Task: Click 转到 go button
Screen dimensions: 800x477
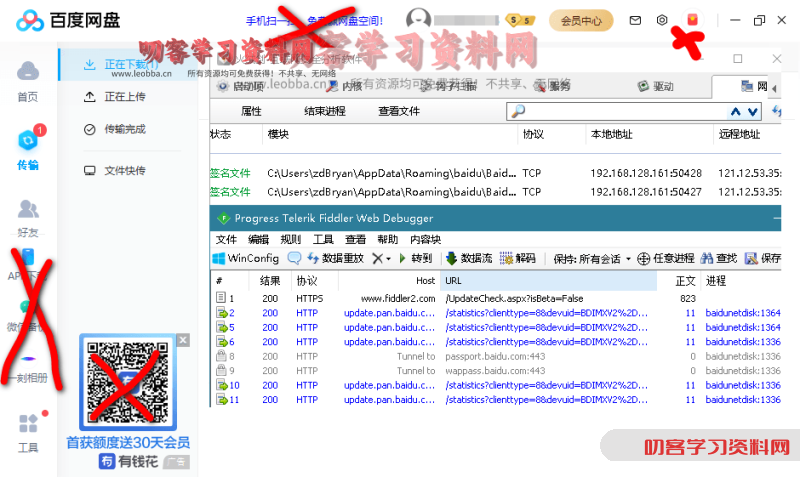Action: coord(415,259)
